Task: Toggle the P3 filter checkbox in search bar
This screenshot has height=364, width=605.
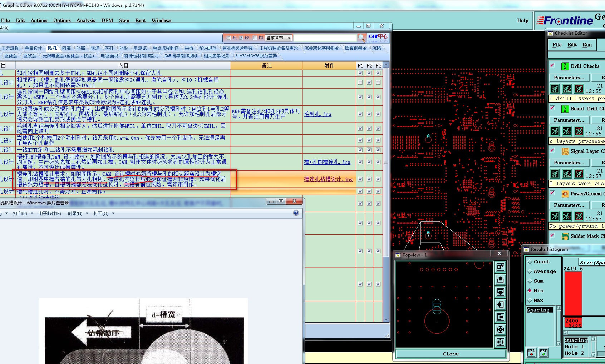Action: coord(255,38)
